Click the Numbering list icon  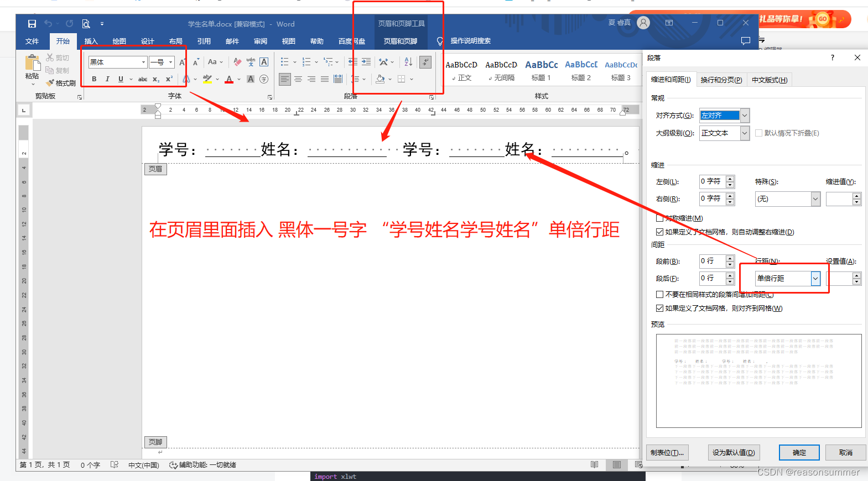pyautogui.click(x=306, y=62)
